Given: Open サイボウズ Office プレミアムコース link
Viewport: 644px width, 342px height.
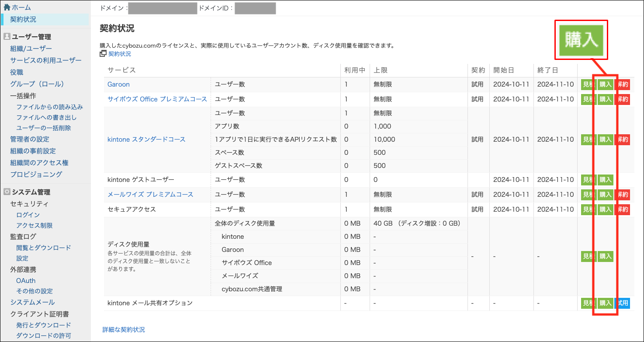Looking at the screenshot, I should click(157, 99).
